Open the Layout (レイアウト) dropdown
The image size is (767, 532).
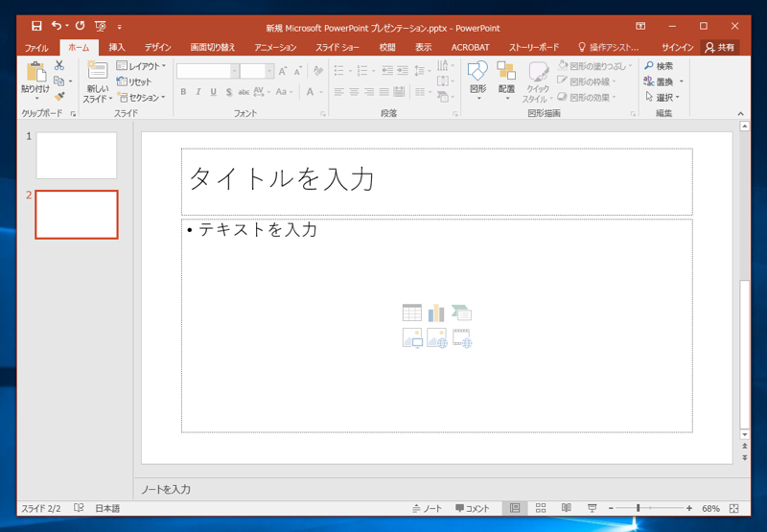(x=141, y=66)
